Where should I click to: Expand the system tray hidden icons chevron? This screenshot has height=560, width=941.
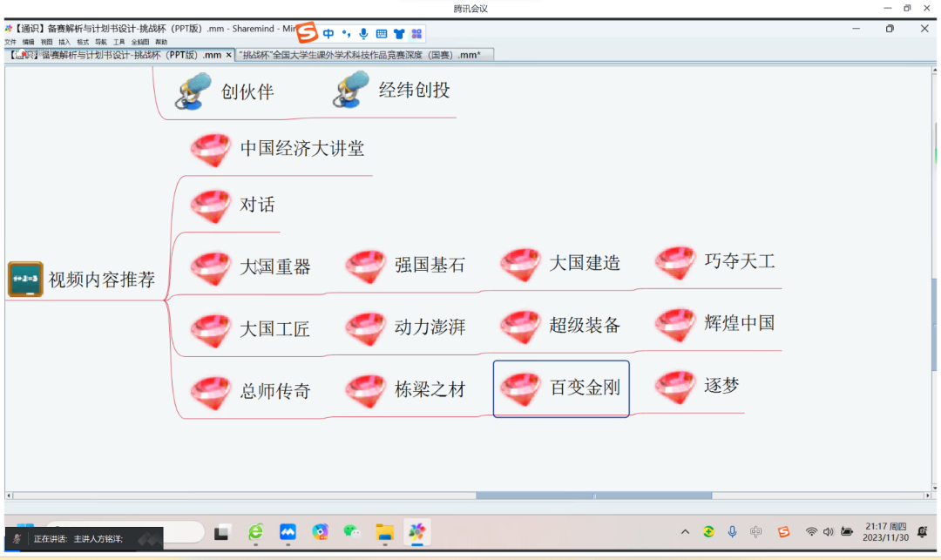tap(685, 531)
